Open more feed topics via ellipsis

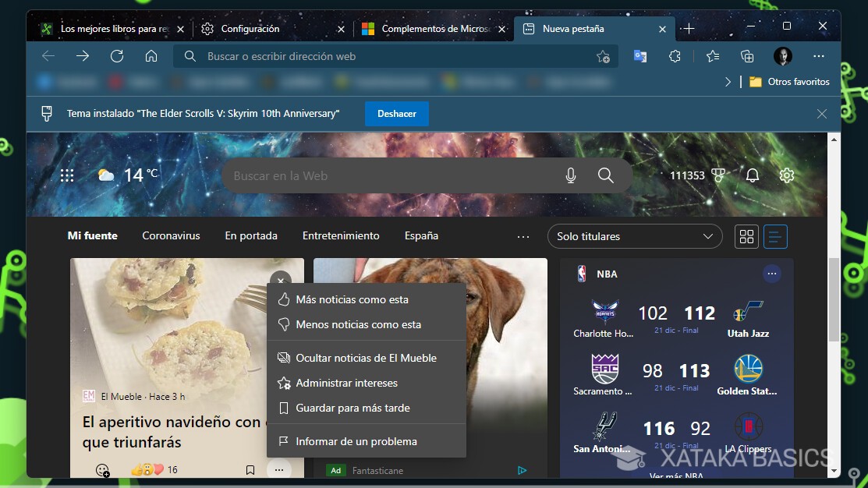pyautogui.click(x=523, y=236)
